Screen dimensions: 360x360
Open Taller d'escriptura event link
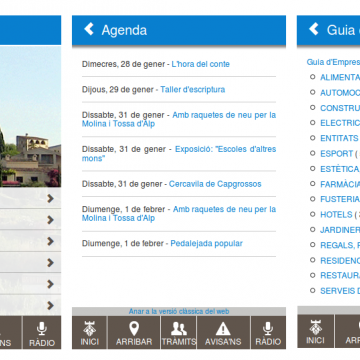192,90
